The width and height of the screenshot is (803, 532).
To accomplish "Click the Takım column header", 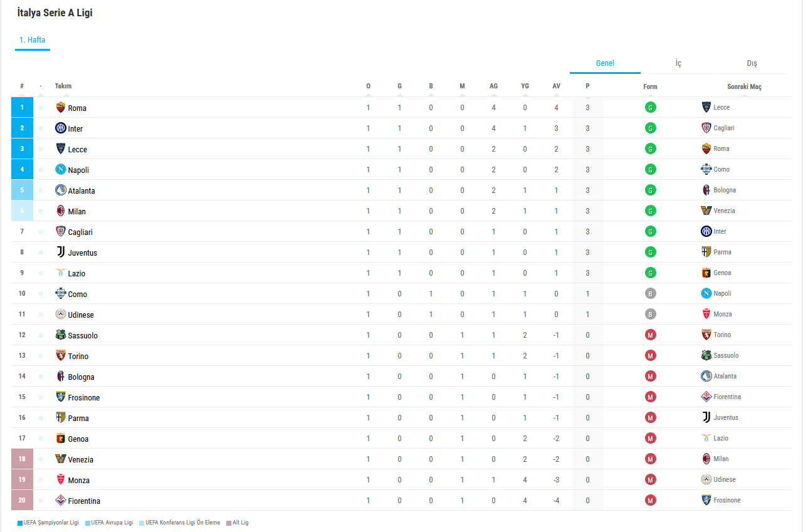I will pos(63,86).
